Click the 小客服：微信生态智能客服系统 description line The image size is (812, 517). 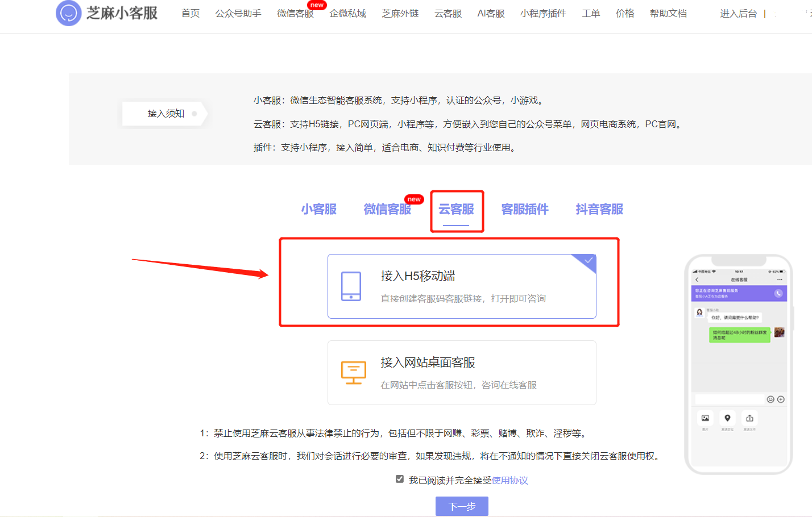(399, 100)
